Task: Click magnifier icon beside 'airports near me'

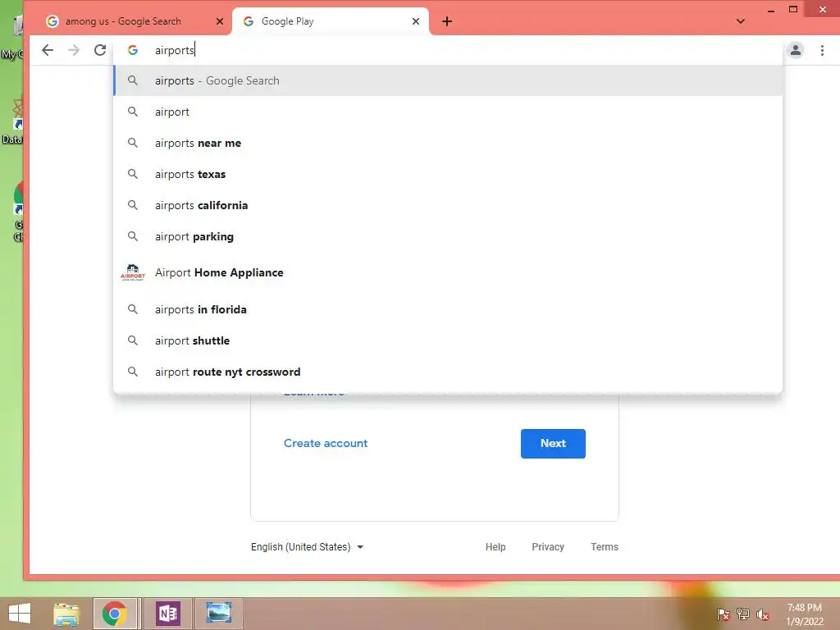Action: (x=133, y=143)
